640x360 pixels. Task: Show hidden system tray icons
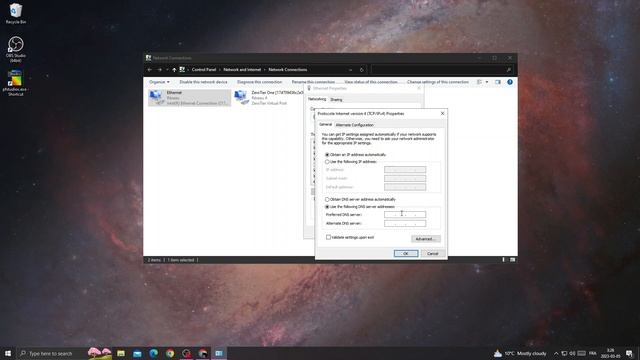click(x=556, y=353)
